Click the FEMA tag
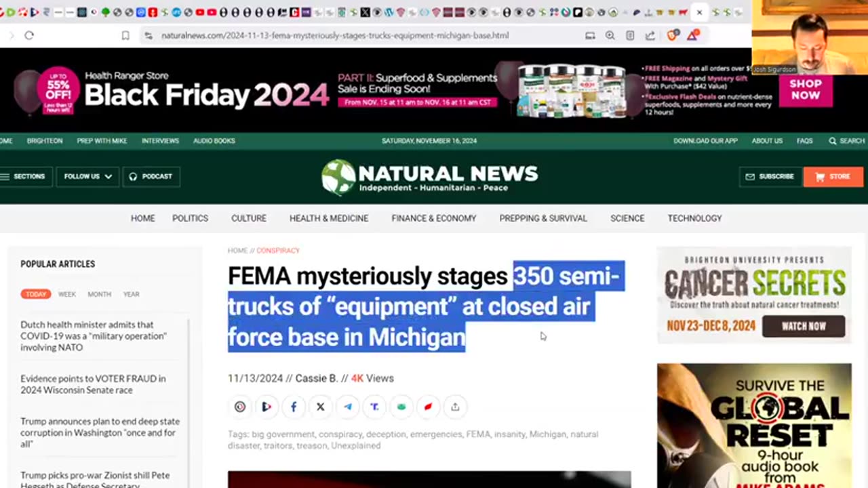 point(478,434)
